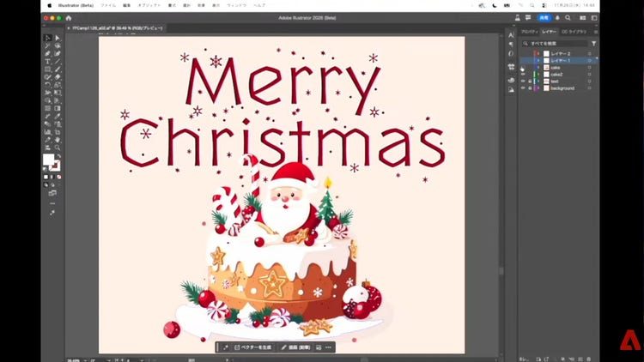Click the blue 共有 share button
This screenshot has height=362, width=644.
(x=544, y=17)
